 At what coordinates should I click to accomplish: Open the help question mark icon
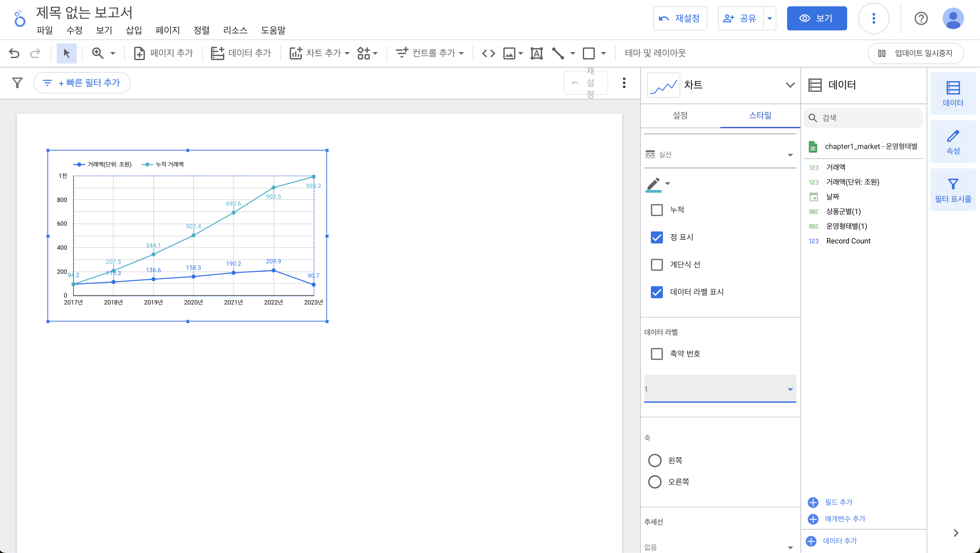click(921, 18)
